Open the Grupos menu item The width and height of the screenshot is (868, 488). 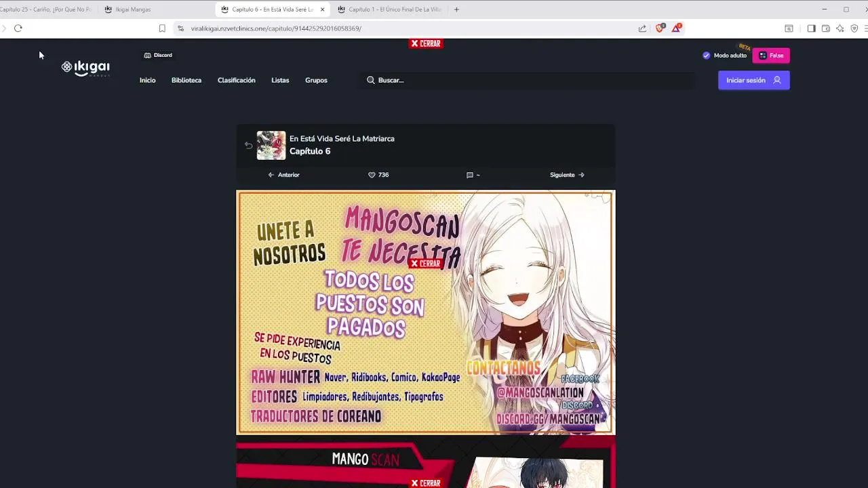(x=316, y=80)
